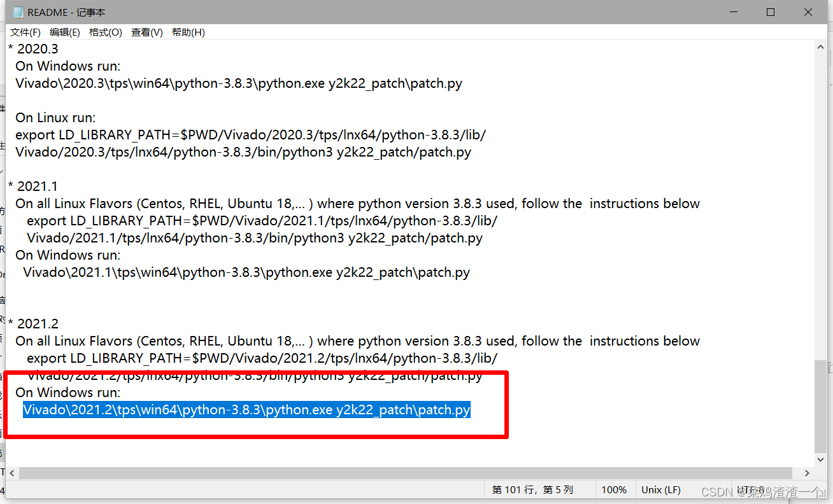833x504 pixels.
Task: Click the Vivado\2021.1 Windows python.exe command line
Action: pyautogui.click(x=246, y=272)
